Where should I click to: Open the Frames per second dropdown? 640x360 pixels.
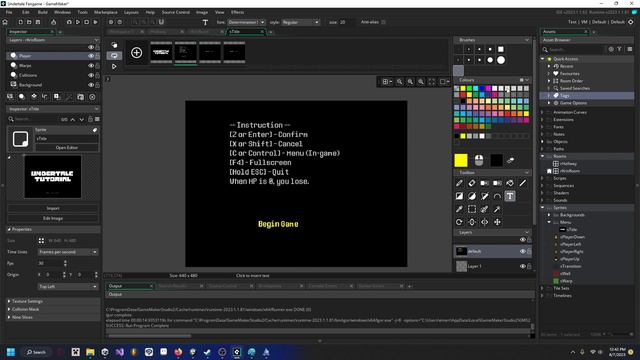68,252
